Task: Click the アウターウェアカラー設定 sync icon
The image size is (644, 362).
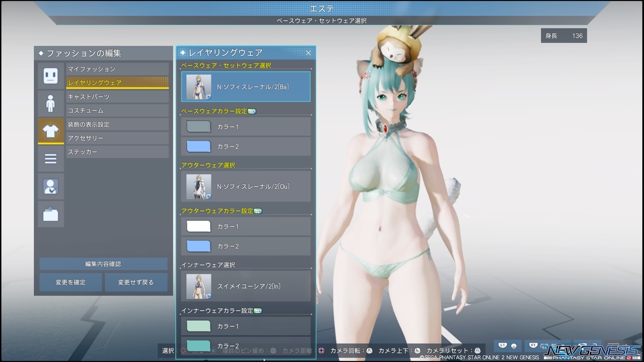Action: click(x=258, y=211)
